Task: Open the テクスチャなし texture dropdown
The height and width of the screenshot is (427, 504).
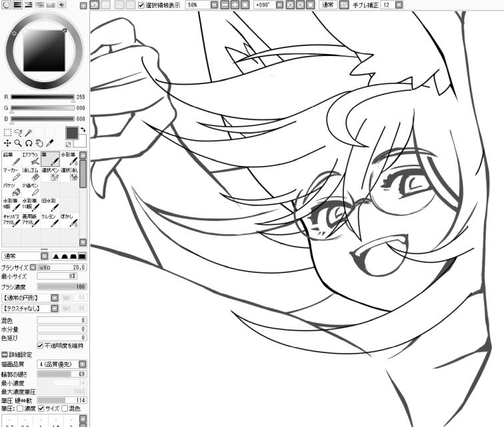Action: 55,308
